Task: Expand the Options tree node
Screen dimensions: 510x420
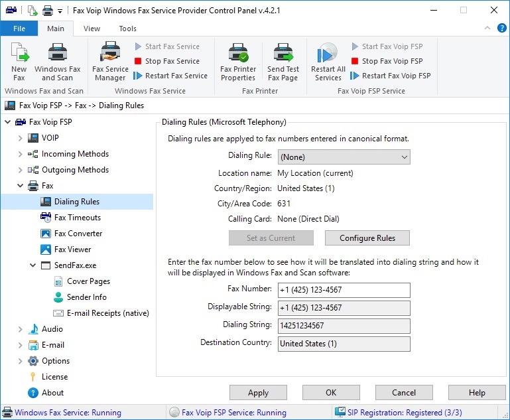Action: point(20,361)
